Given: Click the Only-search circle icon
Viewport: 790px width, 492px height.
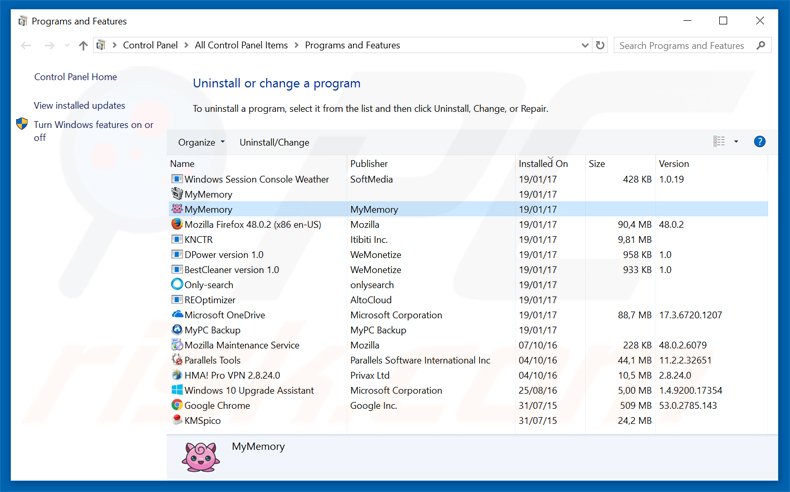Looking at the screenshot, I should pos(176,285).
